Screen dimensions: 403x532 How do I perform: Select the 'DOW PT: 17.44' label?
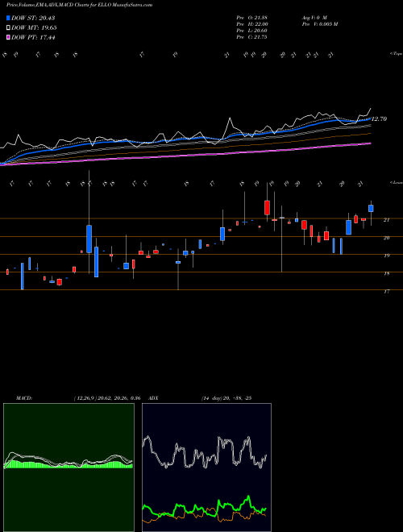33,37
